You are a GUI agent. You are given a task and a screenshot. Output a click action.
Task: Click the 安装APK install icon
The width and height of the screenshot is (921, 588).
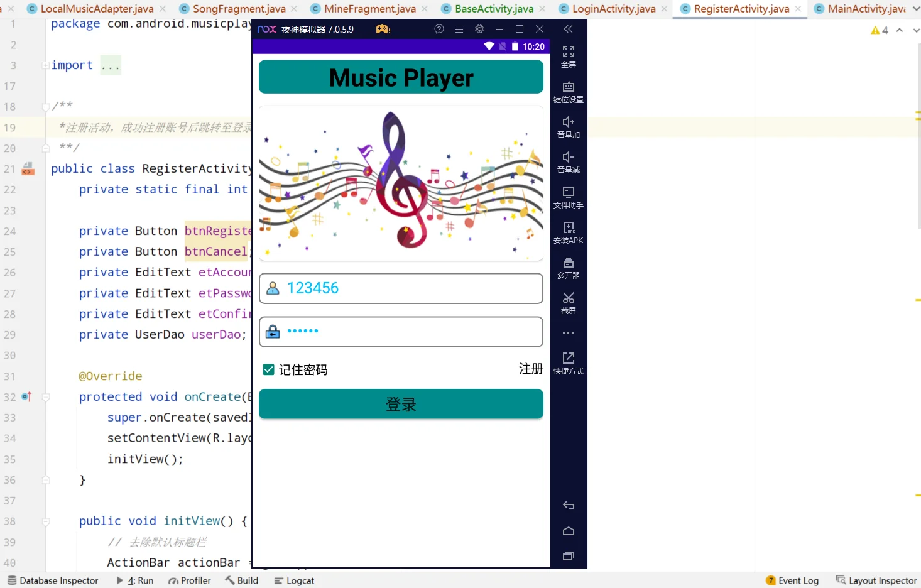click(x=569, y=232)
